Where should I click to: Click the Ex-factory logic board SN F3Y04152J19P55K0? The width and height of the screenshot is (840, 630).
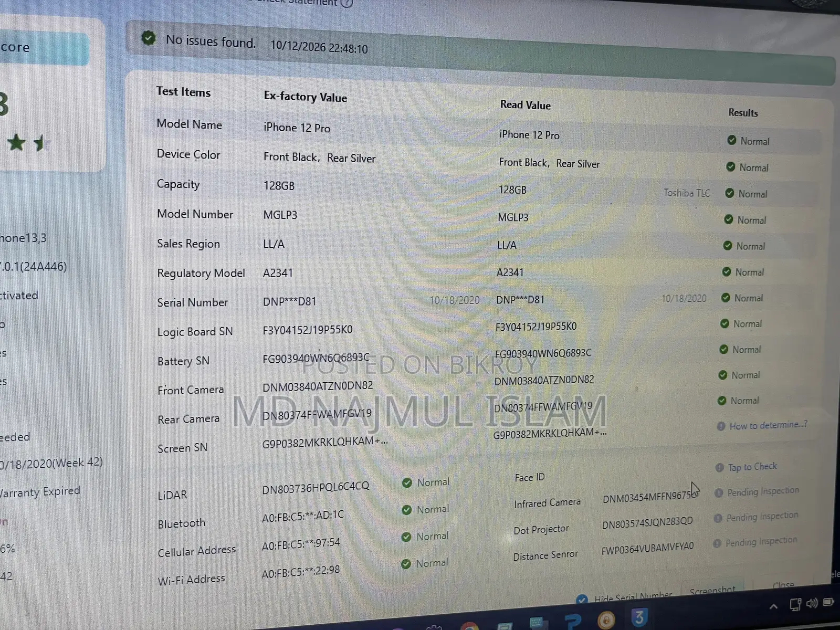pyautogui.click(x=308, y=330)
